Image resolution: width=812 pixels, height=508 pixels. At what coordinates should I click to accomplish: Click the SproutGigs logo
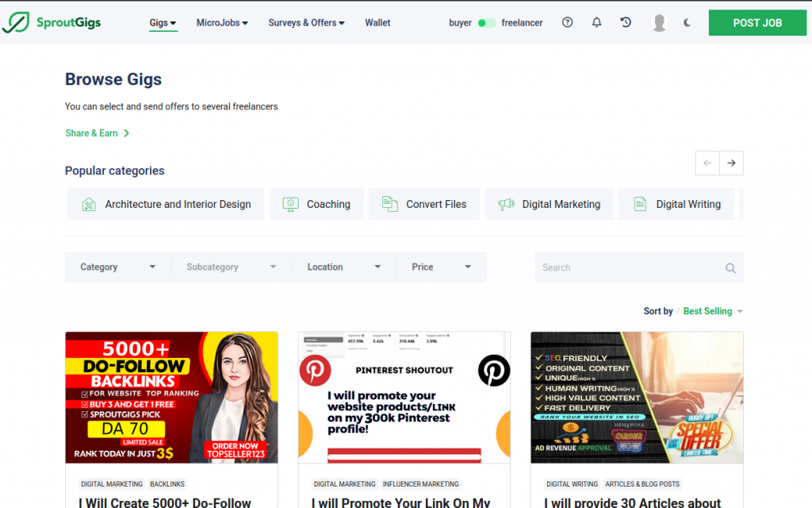point(52,23)
